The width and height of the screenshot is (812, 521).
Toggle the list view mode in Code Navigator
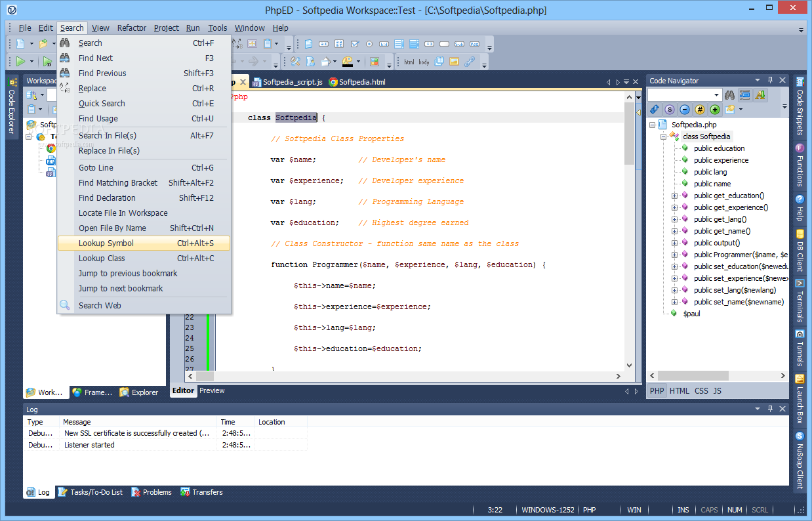click(745, 94)
